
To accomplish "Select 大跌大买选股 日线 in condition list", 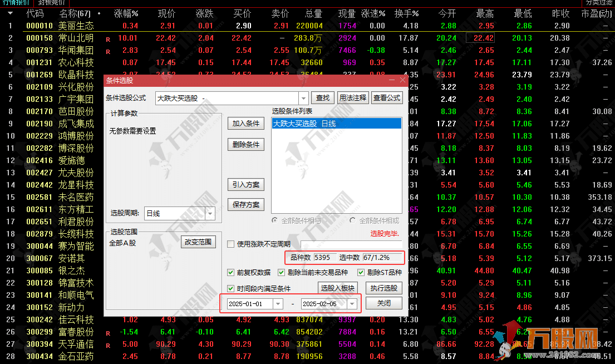I will [337, 124].
